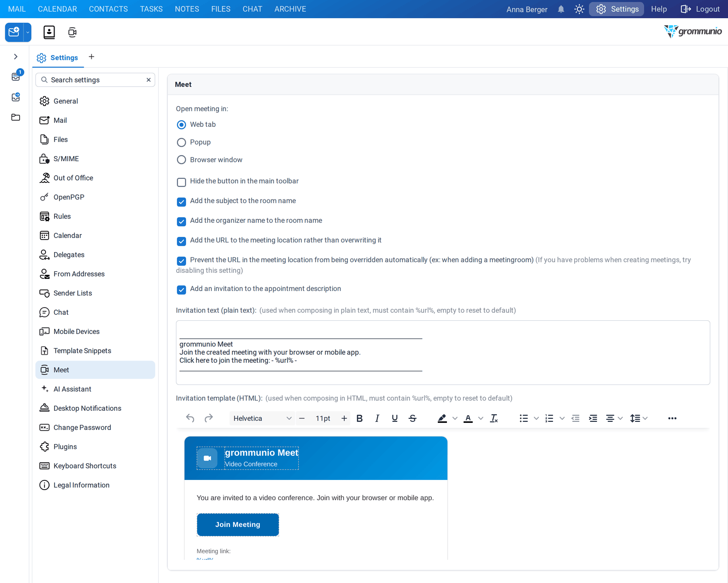
Task: Open the Help link
Action: tap(659, 9)
